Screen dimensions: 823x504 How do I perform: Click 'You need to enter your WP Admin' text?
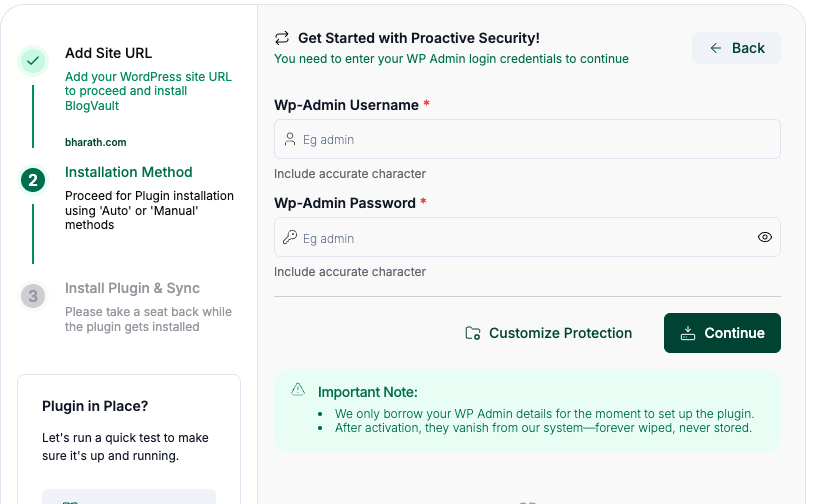click(451, 59)
